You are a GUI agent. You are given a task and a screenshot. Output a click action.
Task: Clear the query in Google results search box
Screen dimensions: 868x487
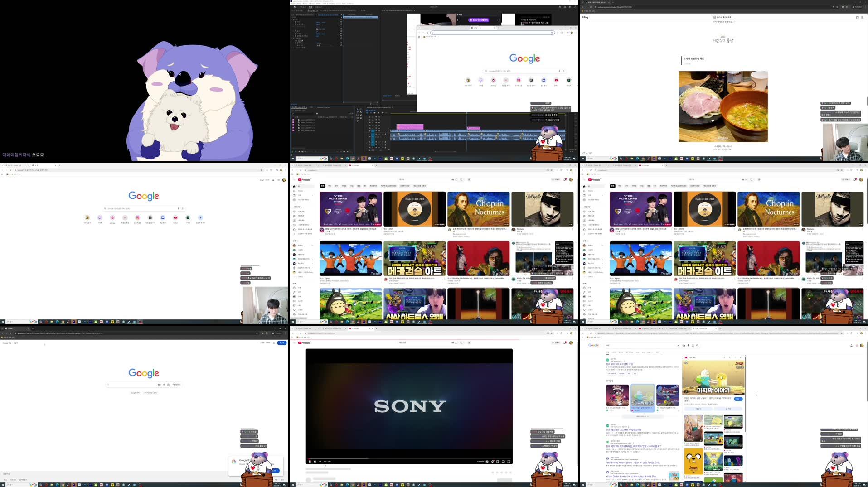pyautogui.click(x=678, y=345)
